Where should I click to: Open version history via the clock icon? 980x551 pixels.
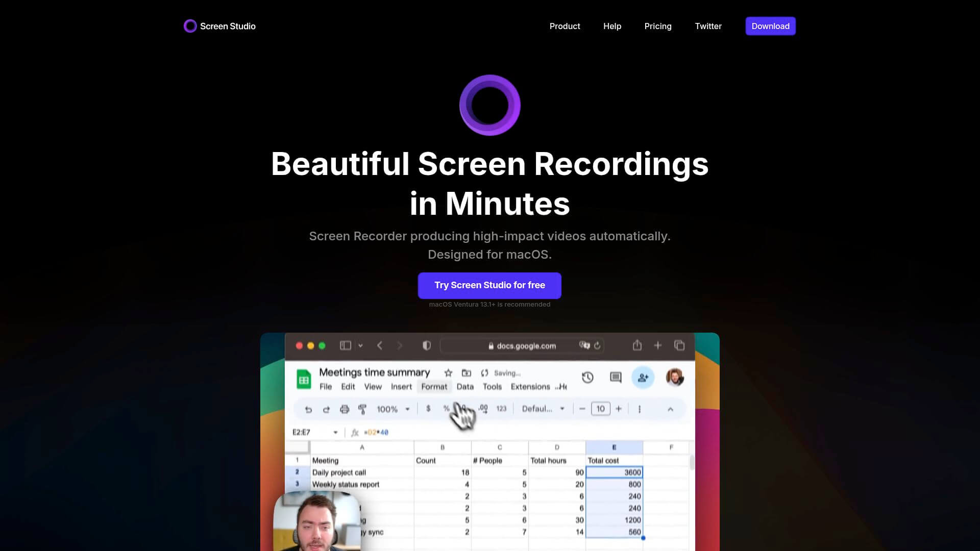point(587,377)
